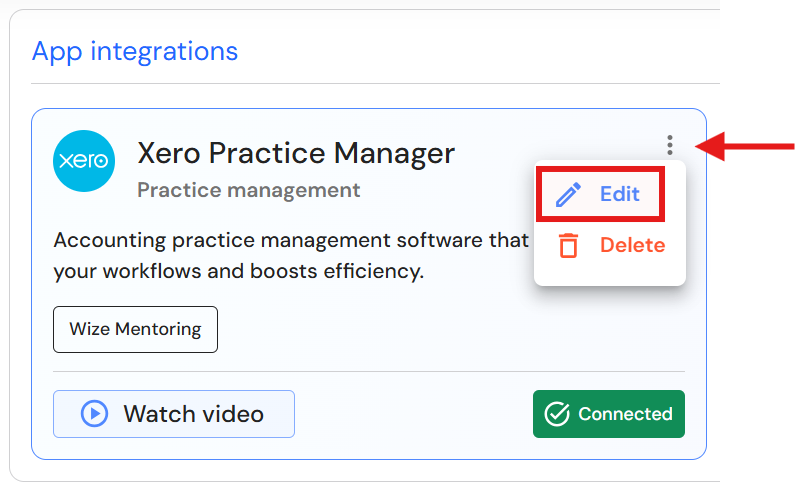Click the pencil icon beside Edit
795x499 pixels.
click(x=568, y=194)
